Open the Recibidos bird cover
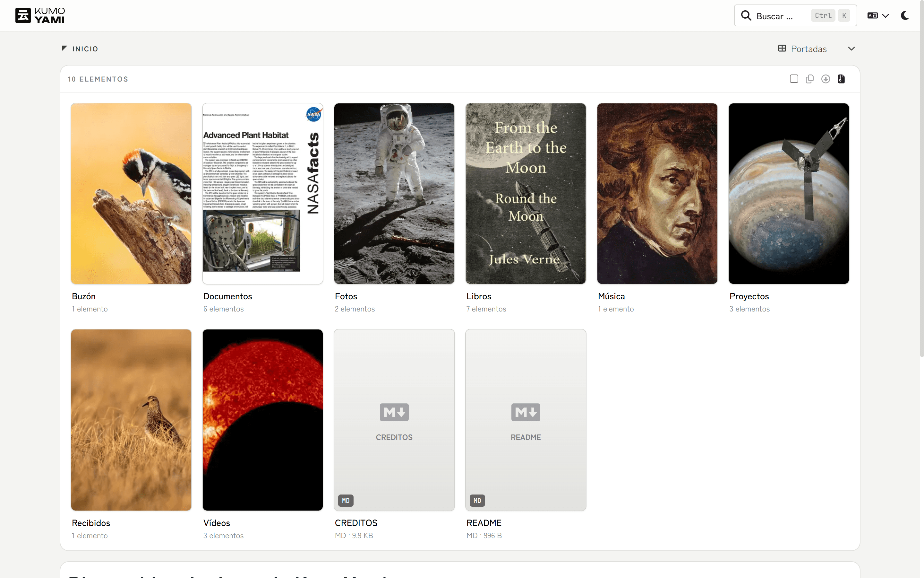924x578 pixels. tap(131, 420)
